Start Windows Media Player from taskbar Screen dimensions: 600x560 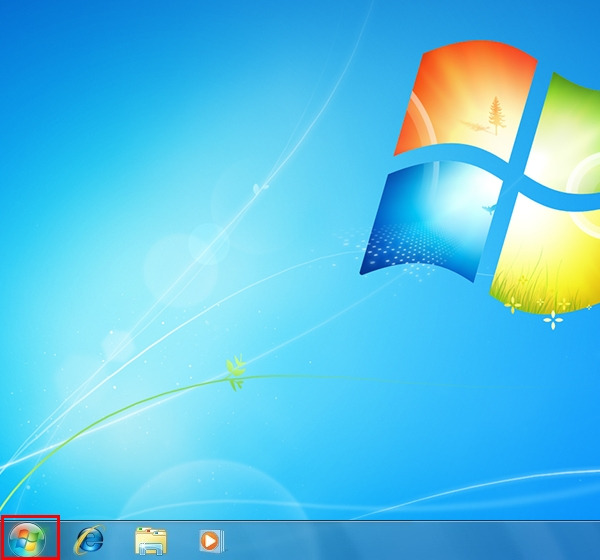pos(210,540)
